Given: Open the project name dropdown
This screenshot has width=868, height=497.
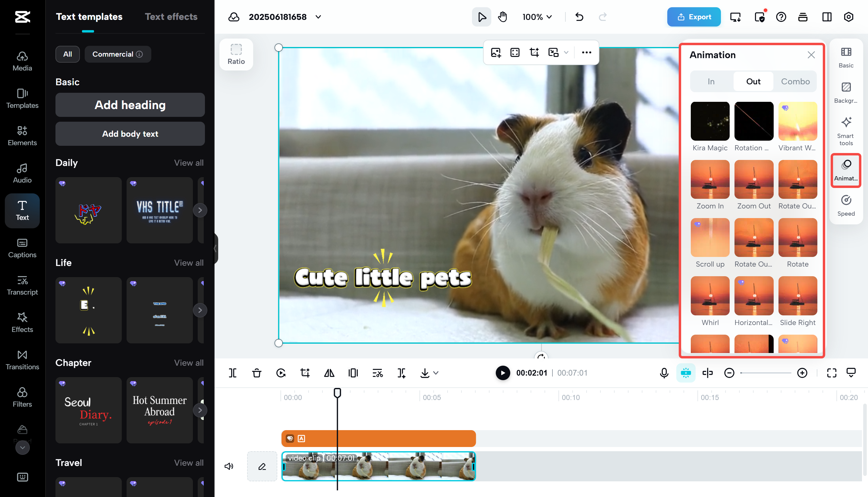Looking at the screenshot, I should pyautogui.click(x=318, y=17).
